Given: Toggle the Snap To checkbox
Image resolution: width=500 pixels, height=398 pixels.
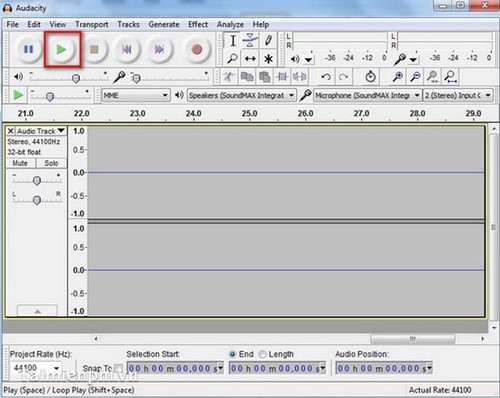Looking at the screenshot, I should (118, 368).
